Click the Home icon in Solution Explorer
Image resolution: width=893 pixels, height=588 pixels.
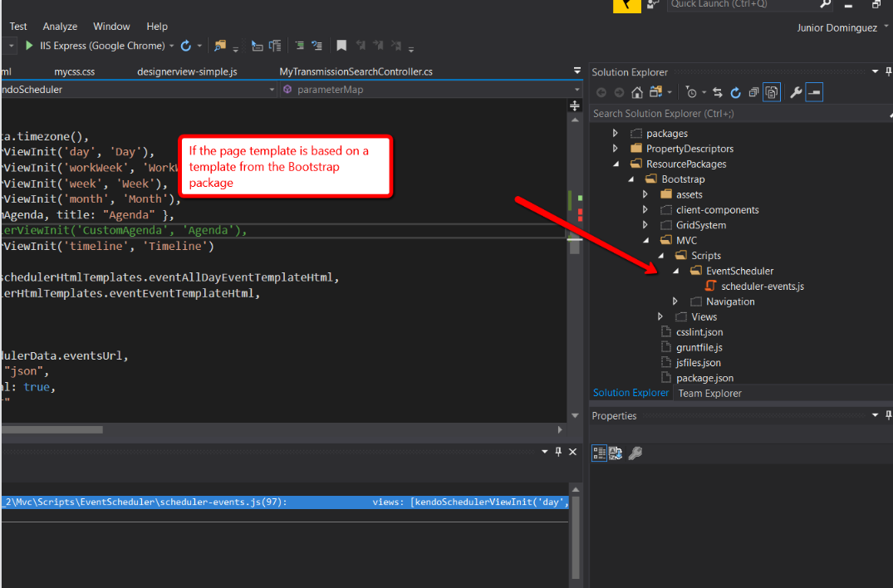[x=635, y=93]
